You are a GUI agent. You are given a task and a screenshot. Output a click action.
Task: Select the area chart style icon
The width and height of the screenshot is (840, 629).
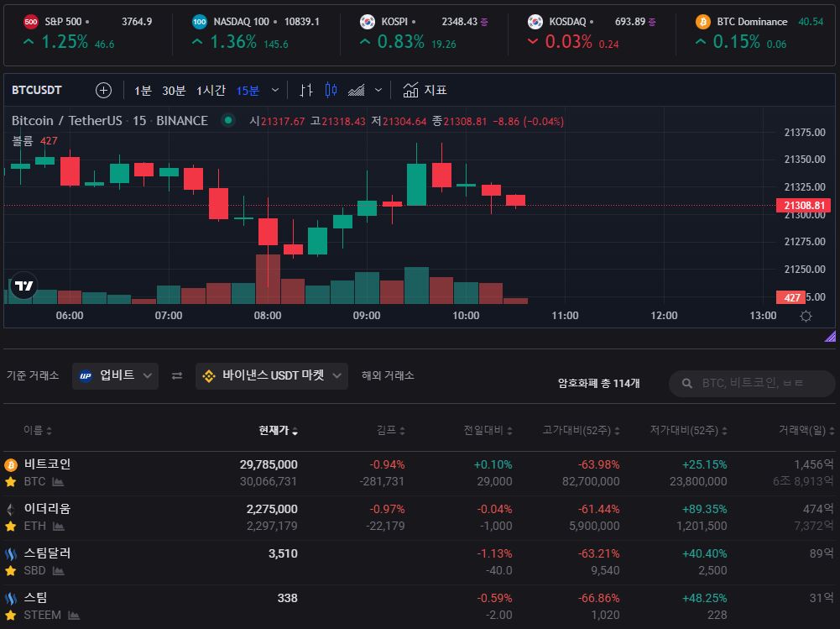tap(357, 90)
